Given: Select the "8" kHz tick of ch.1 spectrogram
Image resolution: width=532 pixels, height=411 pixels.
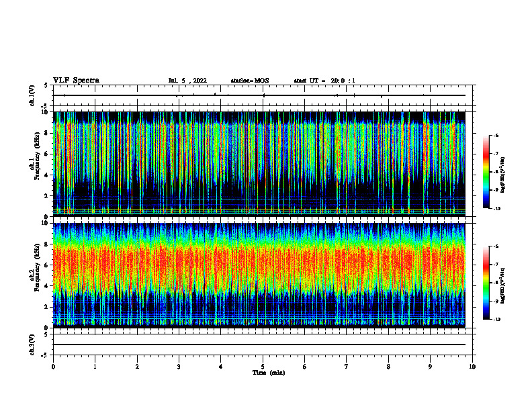Looking at the screenshot, I should [47, 133].
